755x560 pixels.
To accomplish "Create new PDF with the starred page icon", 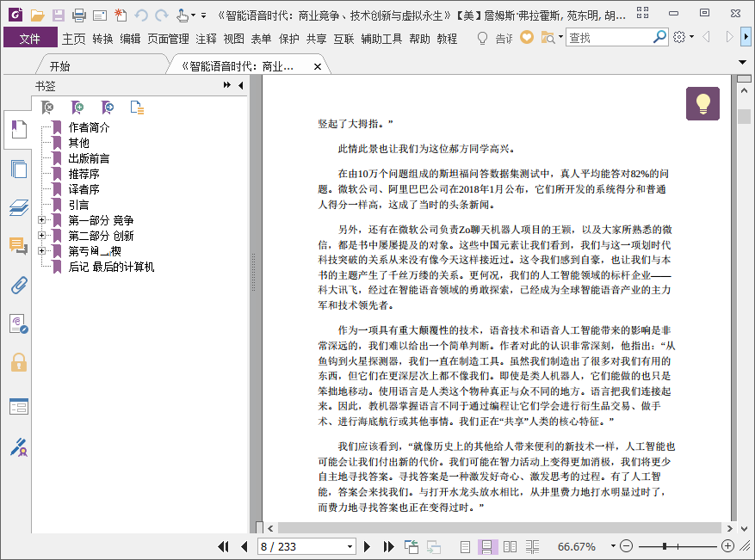I will [121, 15].
